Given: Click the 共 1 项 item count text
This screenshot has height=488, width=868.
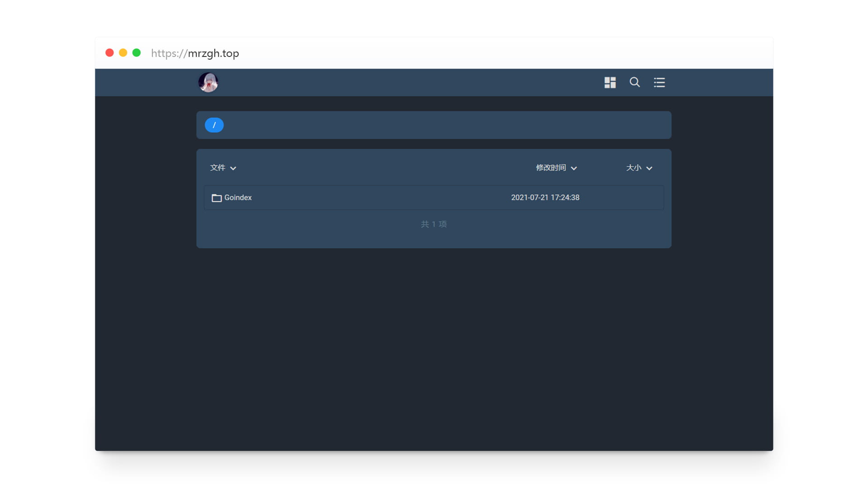Looking at the screenshot, I should (x=434, y=224).
